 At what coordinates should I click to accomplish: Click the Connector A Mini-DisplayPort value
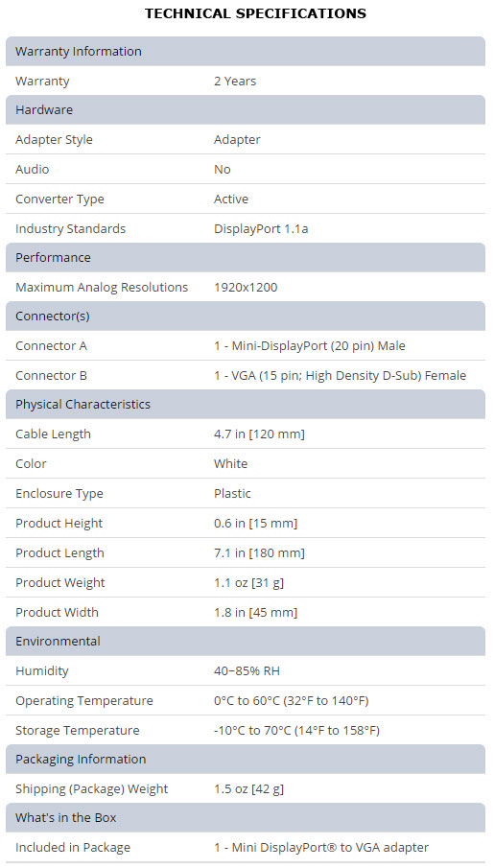coord(310,346)
